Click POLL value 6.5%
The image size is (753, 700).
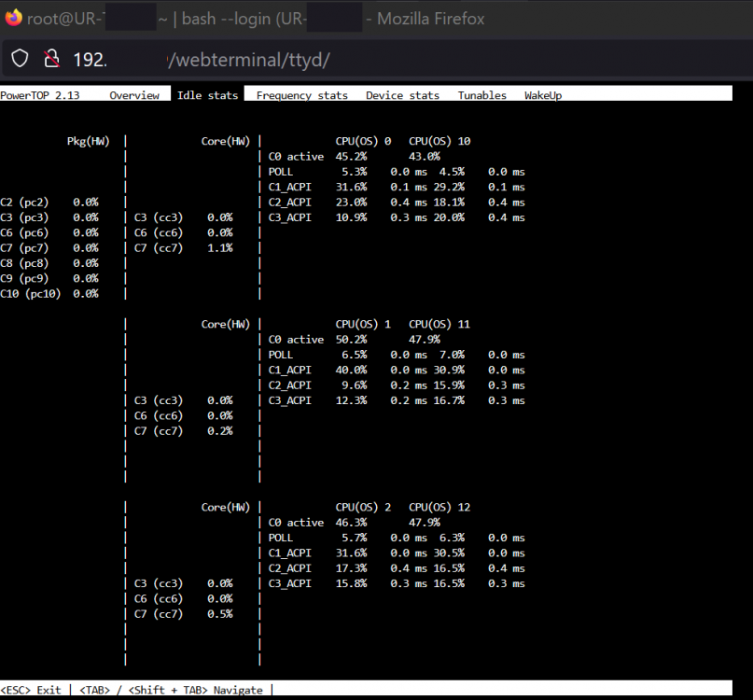tap(355, 355)
